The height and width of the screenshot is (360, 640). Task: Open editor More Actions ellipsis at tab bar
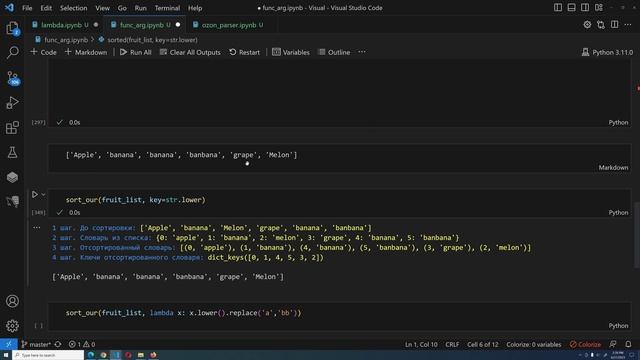coord(628,25)
